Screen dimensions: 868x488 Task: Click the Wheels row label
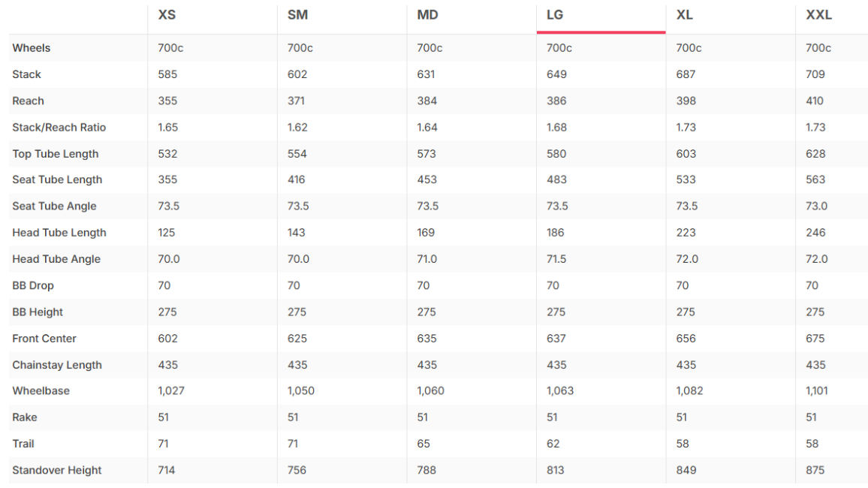31,47
